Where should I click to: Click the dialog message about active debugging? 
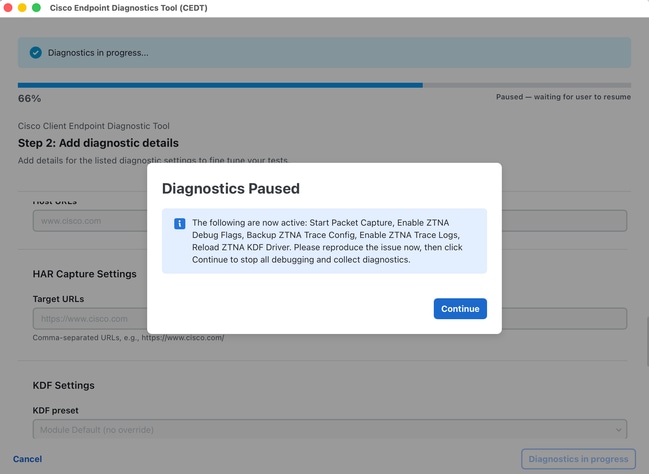(327, 241)
